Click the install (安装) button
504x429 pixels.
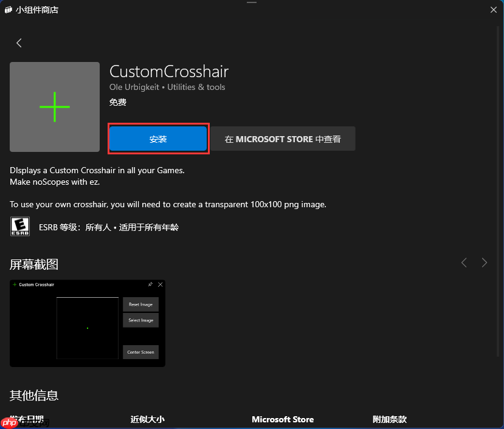[x=158, y=139]
